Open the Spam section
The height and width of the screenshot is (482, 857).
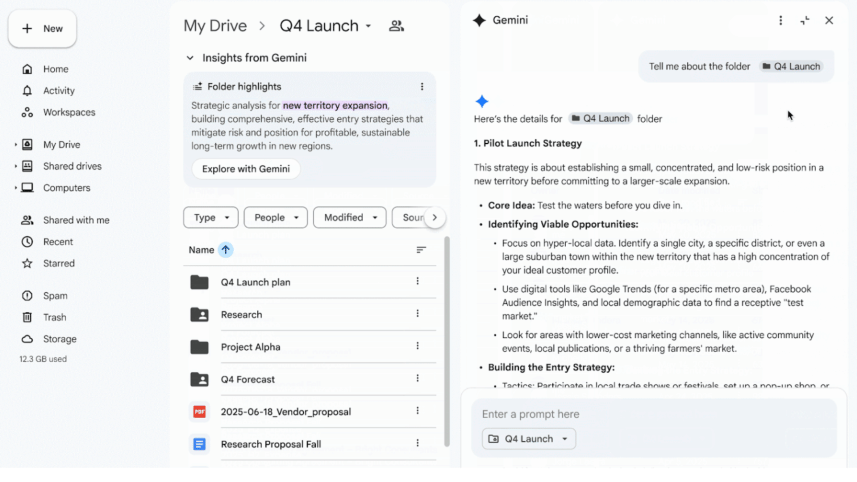click(x=55, y=296)
